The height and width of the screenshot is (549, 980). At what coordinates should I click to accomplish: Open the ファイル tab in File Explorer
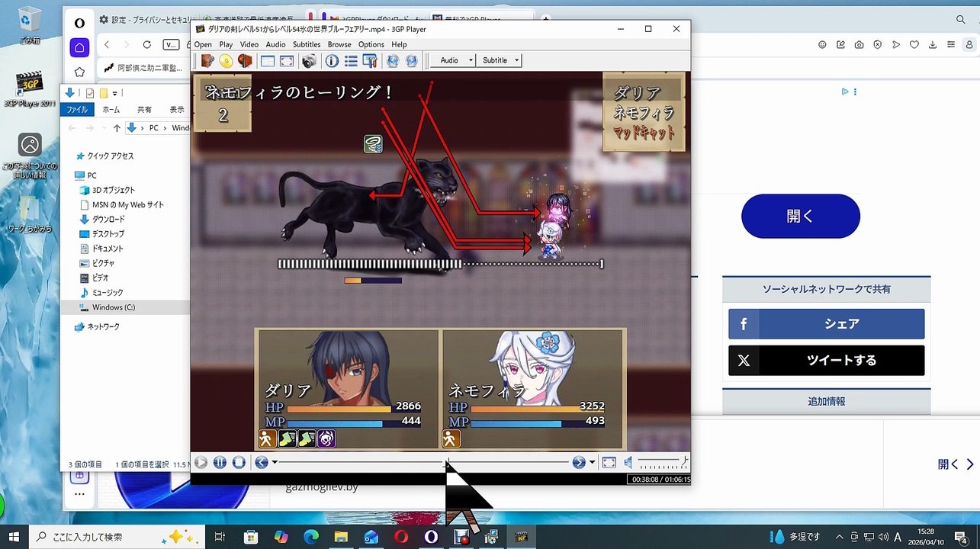tap(77, 109)
